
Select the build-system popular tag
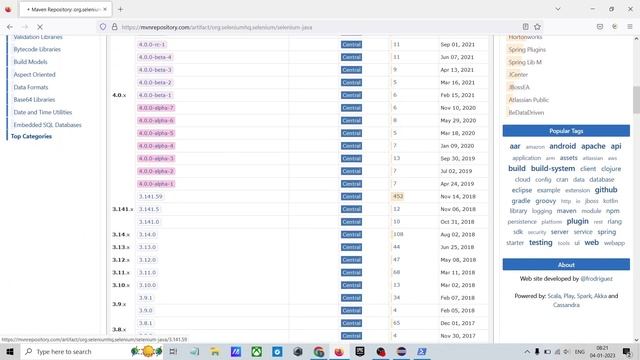click(553, 169)
